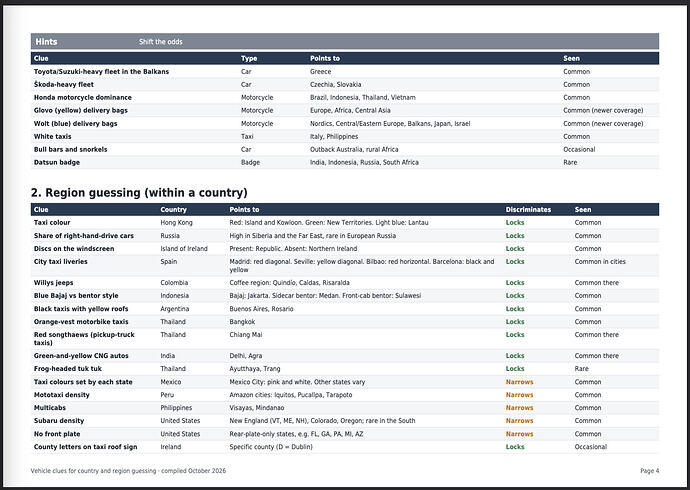
Task: Select 'Blue Bajaj vs bentor style' clue
Action: click(x=76, y=296)
